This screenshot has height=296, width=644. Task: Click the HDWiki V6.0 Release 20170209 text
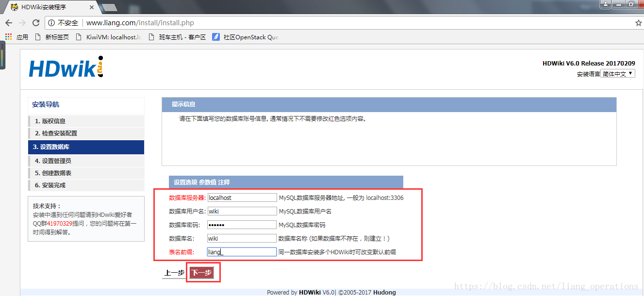[589, 63]
